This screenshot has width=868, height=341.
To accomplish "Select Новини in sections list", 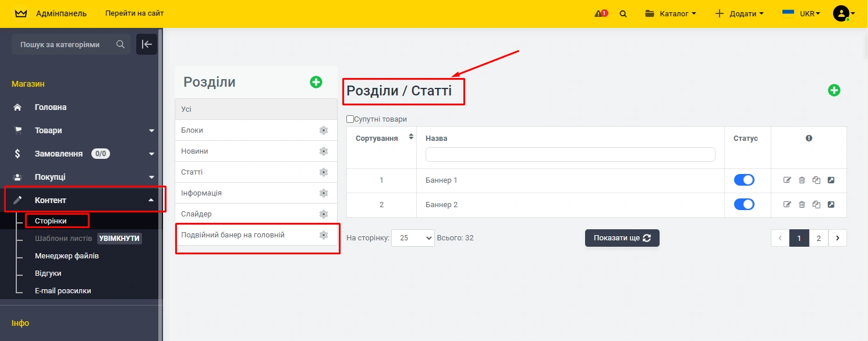I will pyautogui.click(x=194, y=151).
